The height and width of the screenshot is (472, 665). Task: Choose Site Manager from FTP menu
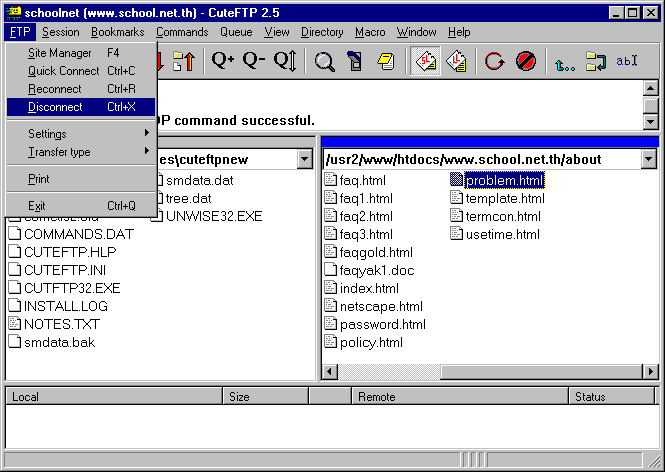tap(81, 53)
